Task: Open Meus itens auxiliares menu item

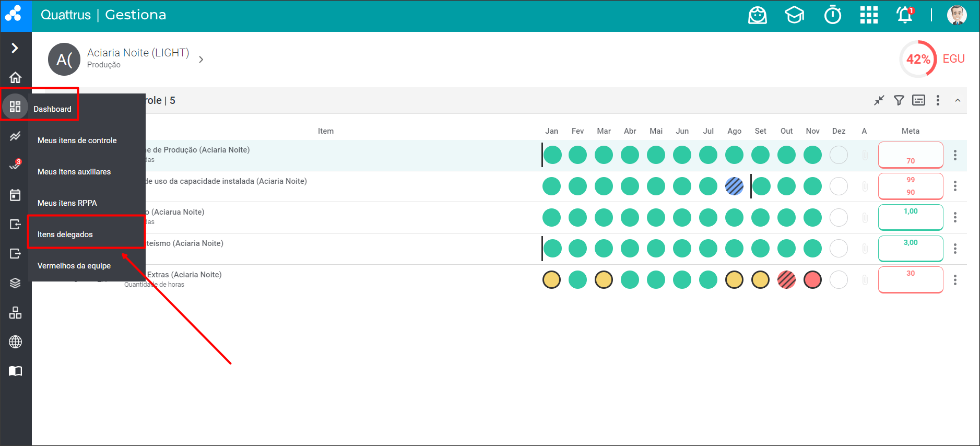Action: point(74,172)
